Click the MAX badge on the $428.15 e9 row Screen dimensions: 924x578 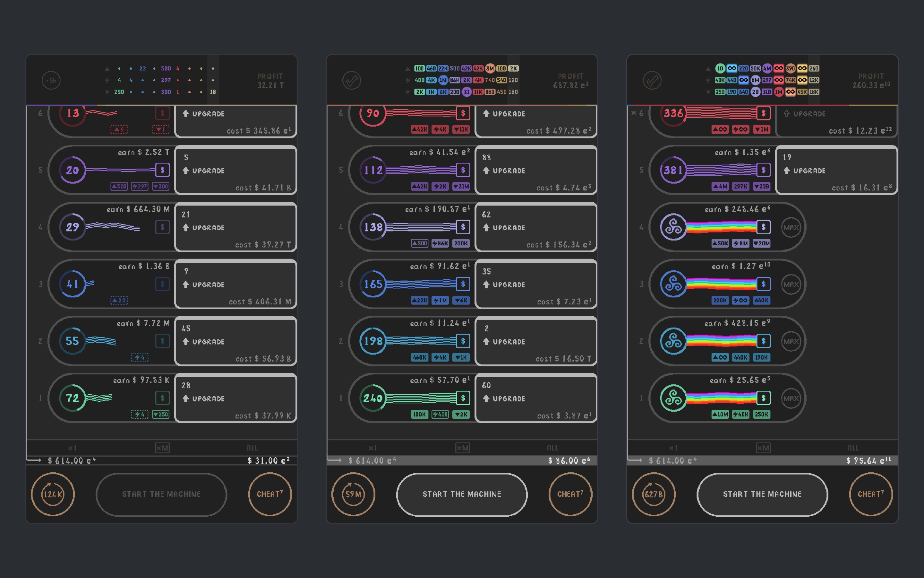(791, 341)
